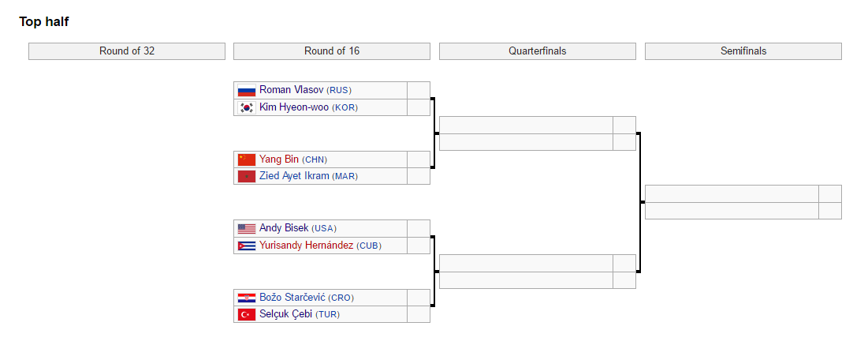Viewport: 868px width, 345px height.
Task: Click the Turkish flag icon
Action: tap(247, 315)
